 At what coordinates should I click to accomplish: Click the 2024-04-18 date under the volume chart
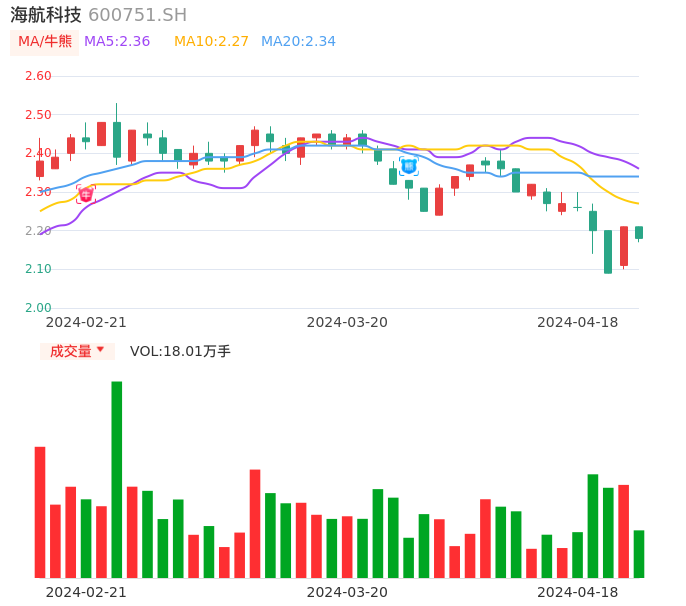(578, 592)
